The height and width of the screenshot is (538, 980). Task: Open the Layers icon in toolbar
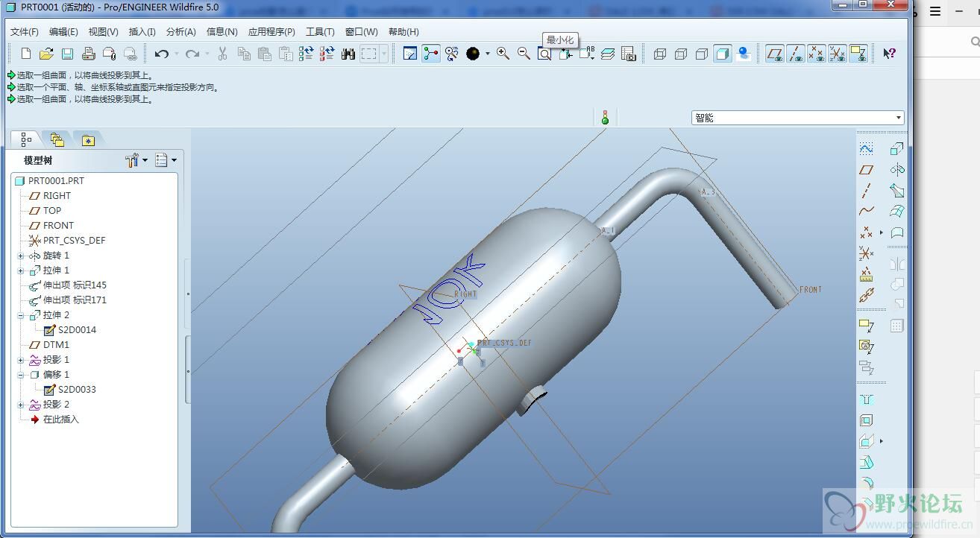607,54
